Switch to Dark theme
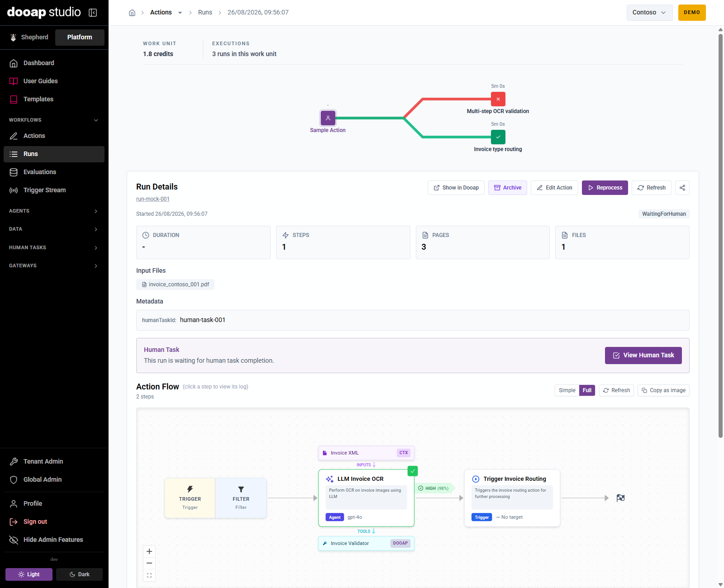724x588 pixels. 79,574
